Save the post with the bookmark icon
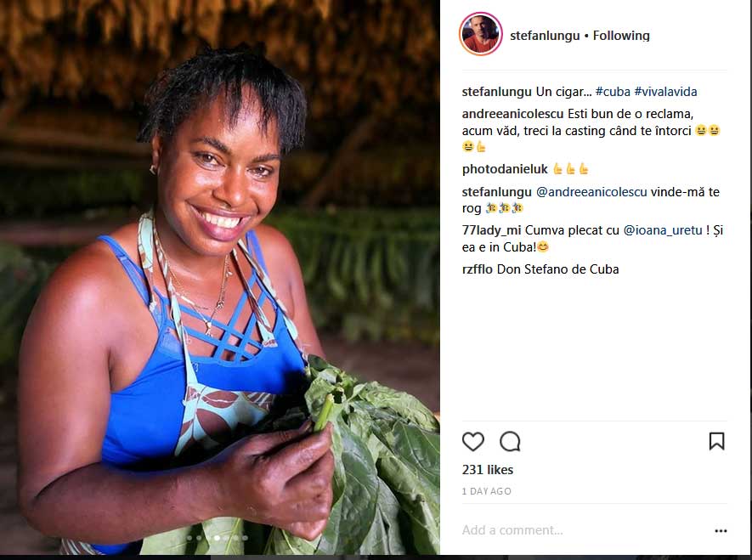This screenshot has width=752, height=560. (x=716, y=441)
